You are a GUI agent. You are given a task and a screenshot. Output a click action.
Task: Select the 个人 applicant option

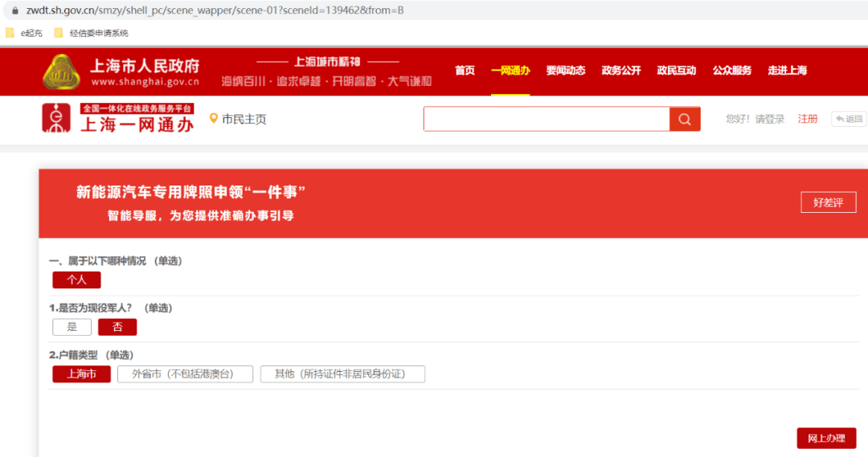76,280
